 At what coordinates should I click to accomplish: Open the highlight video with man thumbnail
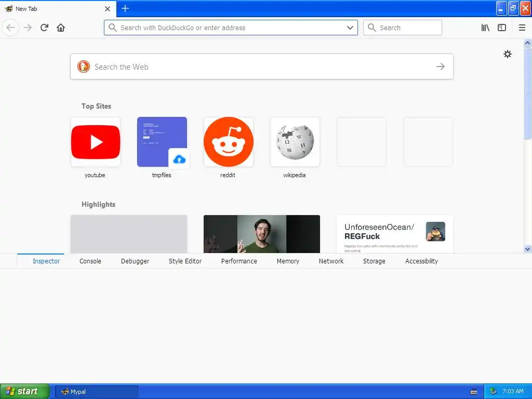click(262, 234)
